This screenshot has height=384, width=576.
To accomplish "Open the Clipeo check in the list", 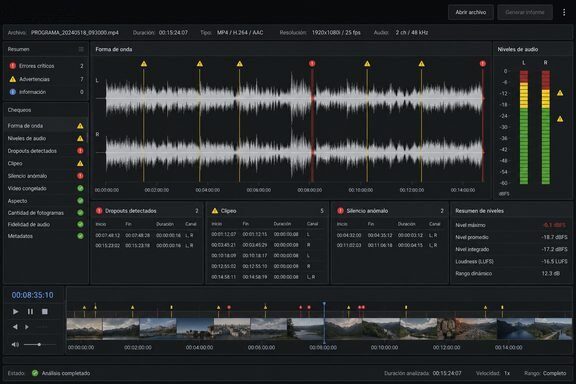I will pyautogui.click(x=46, y=163).
